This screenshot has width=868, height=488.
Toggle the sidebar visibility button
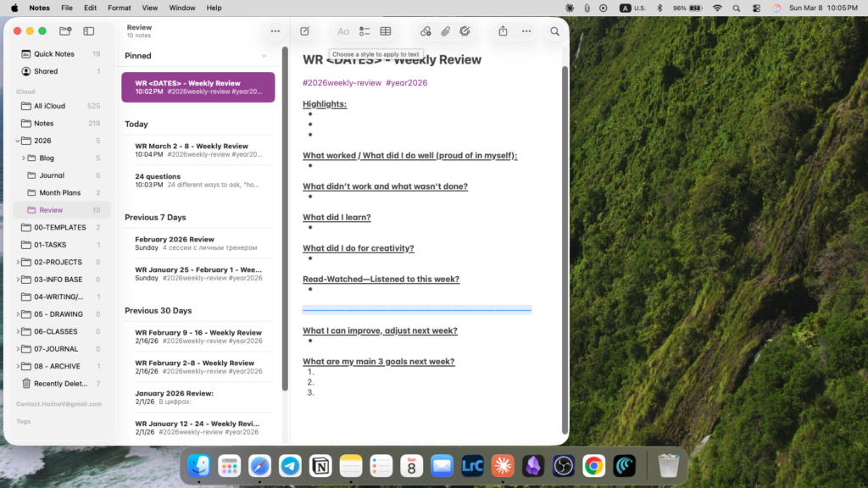tap(89, 31)
